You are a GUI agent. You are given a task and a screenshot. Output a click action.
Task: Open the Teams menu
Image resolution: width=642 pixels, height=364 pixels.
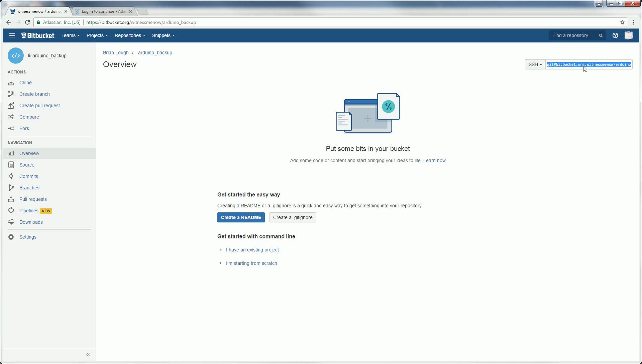(x=70, y=35)
